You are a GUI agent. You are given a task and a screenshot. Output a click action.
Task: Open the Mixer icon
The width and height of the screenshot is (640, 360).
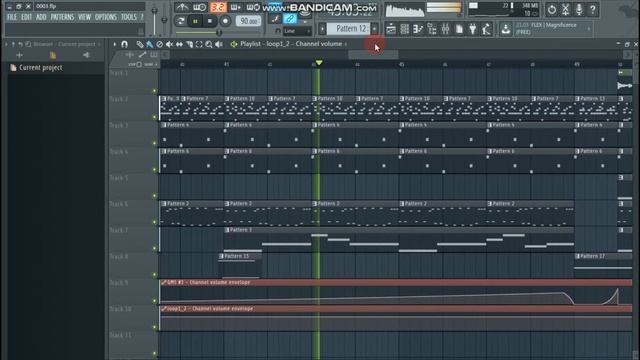click(x=445, y=29)
